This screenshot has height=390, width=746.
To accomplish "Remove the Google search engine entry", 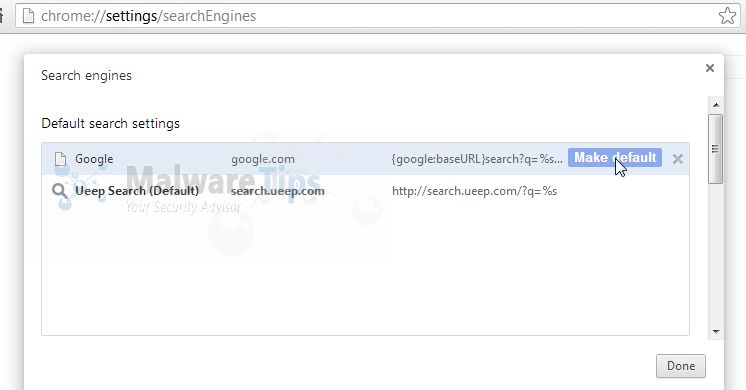I will tap(678, 158).
